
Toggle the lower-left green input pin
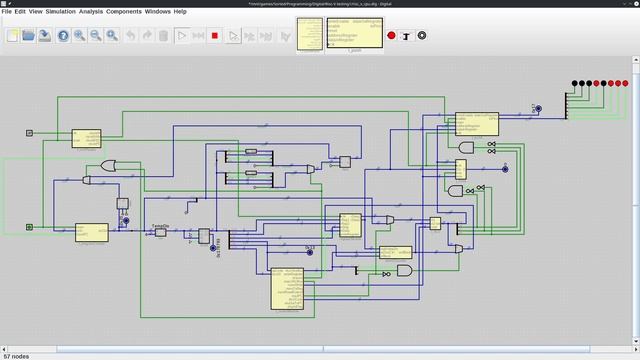point(29,227)
